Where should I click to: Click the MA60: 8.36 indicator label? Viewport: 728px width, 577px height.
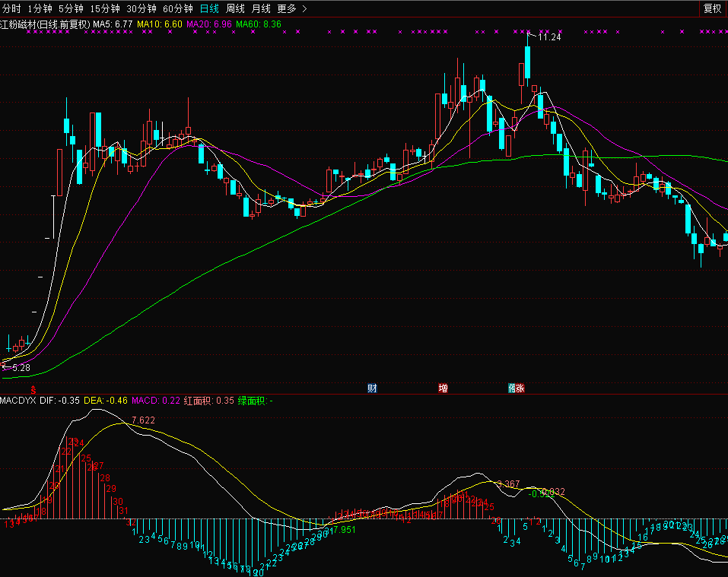(x=259, y=24)
